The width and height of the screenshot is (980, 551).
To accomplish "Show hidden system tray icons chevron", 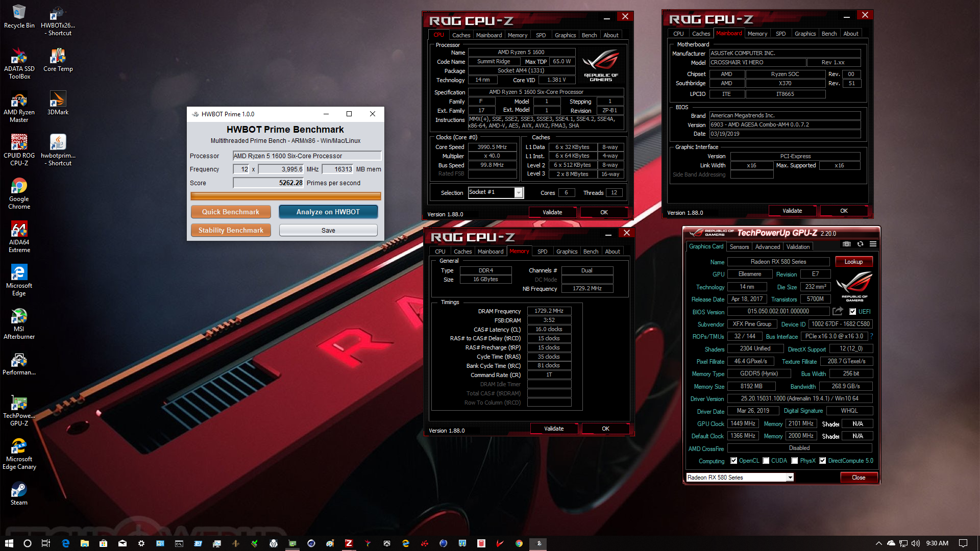I will (878, 543).
